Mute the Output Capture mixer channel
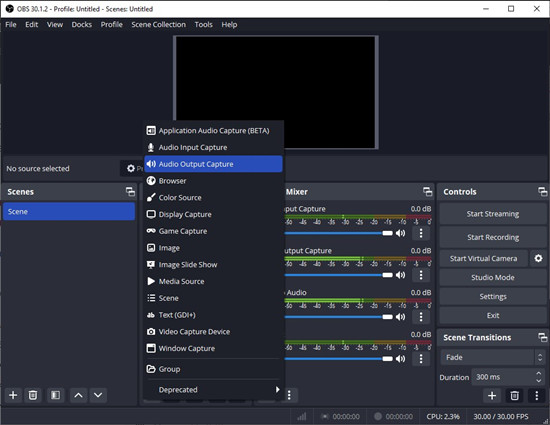The height and width of the screenshot is (425, 550). (x=401, y=275)
